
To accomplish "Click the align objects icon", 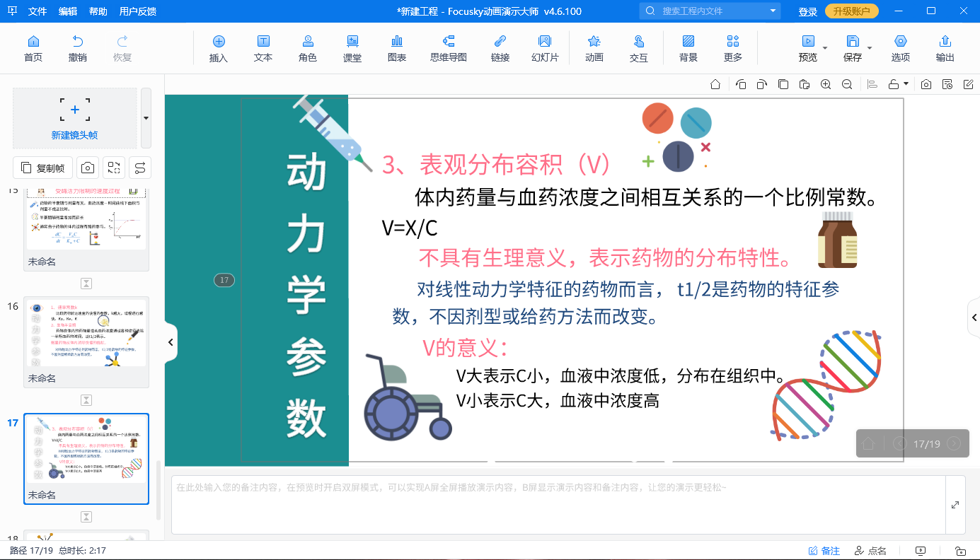I will tap(872, 84).
